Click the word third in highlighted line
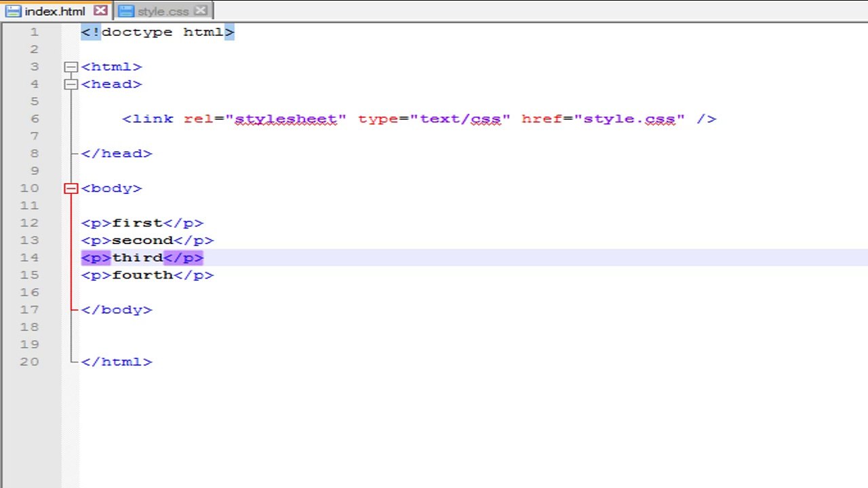Image resolution: width=868 pixels, height=488 pixels. click(138, 258)
